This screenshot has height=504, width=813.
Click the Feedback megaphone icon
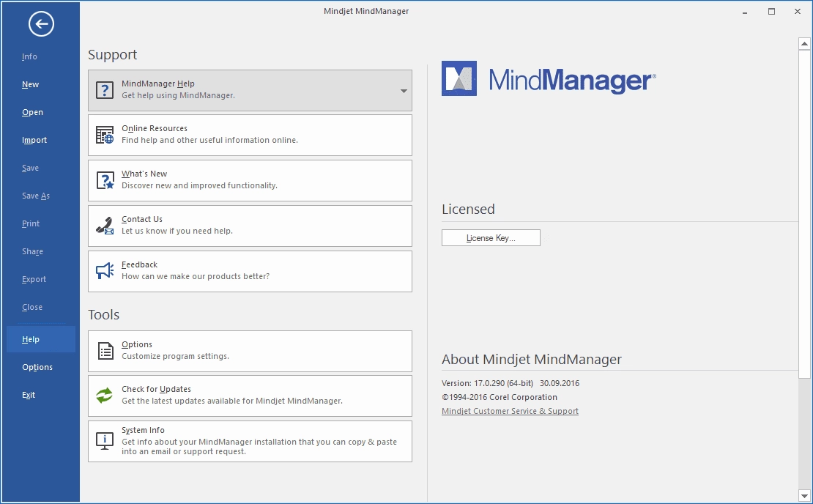pyautogui.click(x=105, y=270)
